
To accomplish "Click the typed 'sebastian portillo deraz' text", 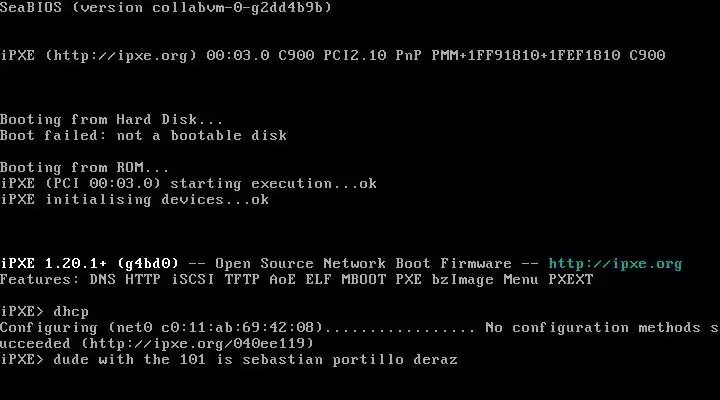I will click(x=362, y=360).
